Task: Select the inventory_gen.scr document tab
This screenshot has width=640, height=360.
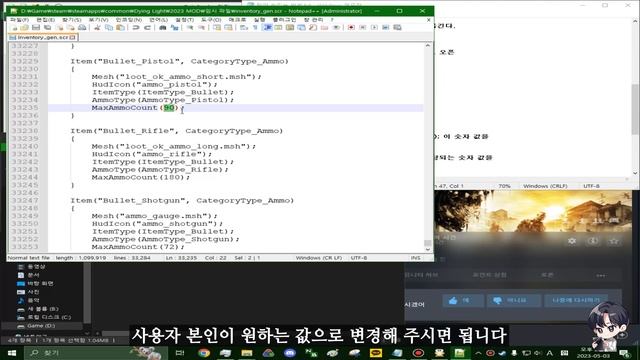Action: click(42, 37)
